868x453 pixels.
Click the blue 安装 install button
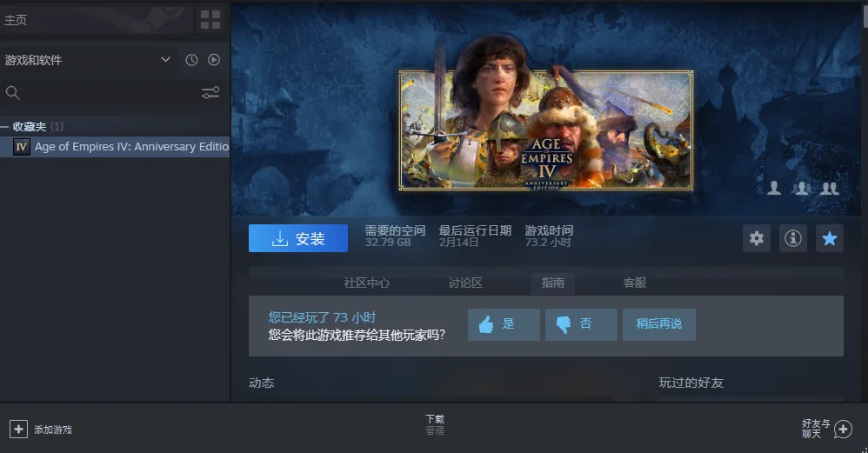[x=297, y=238]
